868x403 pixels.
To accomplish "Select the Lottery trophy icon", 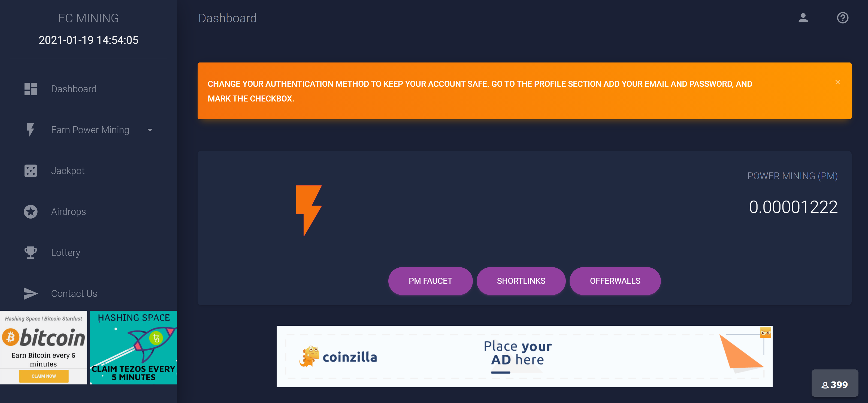I will pos(30,252).
